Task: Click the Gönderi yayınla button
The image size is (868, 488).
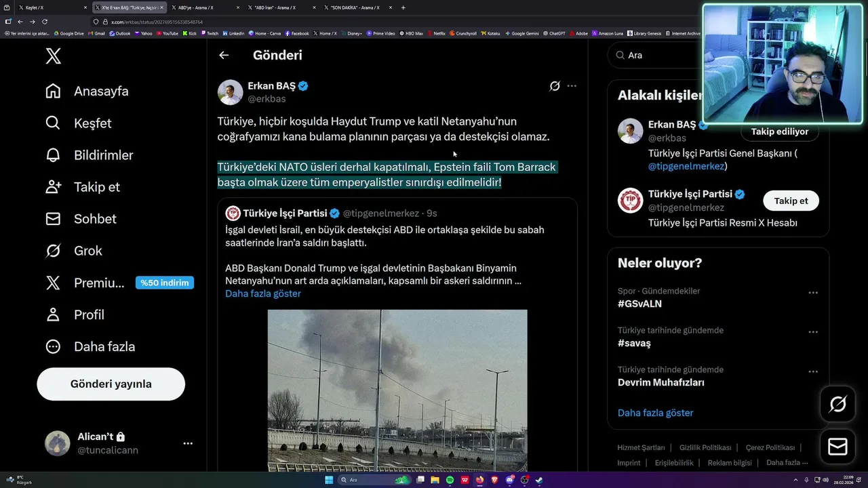Action: pos(111,384)
